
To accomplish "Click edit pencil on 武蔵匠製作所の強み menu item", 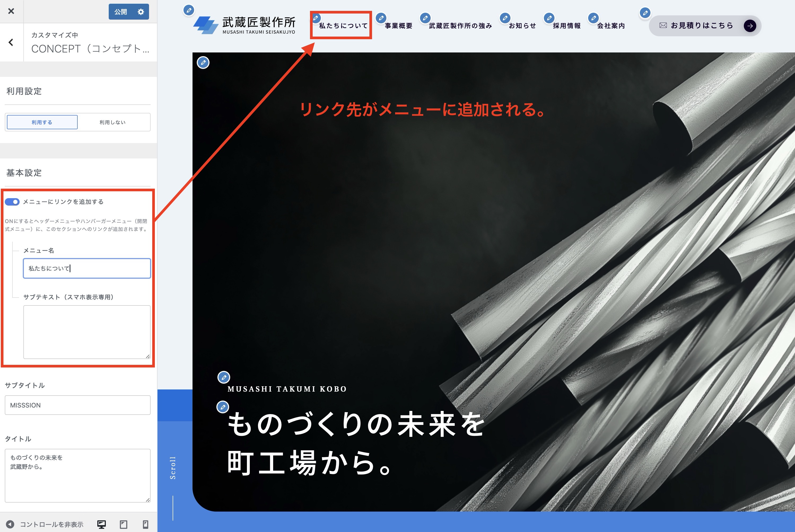I will click(425, 18).
